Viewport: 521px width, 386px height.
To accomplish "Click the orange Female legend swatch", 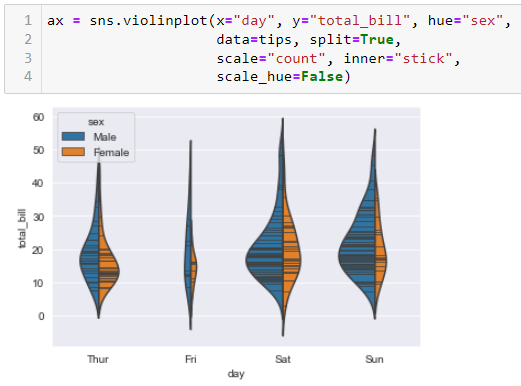I will (x=73, y=152).
